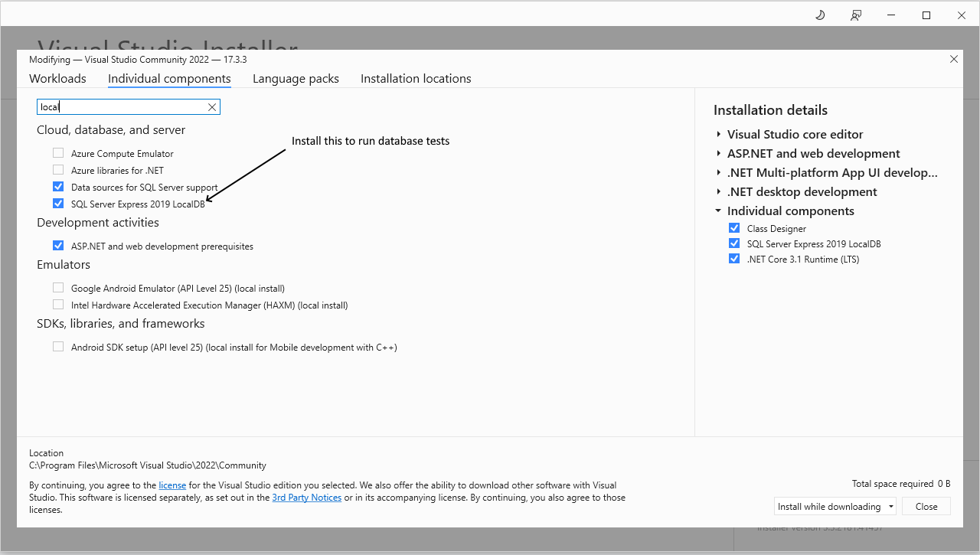Collapse the Individual components section

pos(718,211)
